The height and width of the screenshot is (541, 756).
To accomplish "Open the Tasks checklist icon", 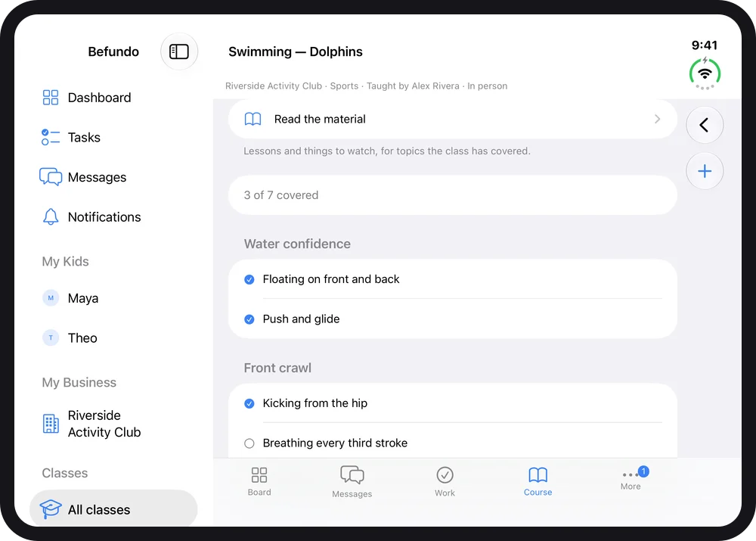I will tap(50, 138).
